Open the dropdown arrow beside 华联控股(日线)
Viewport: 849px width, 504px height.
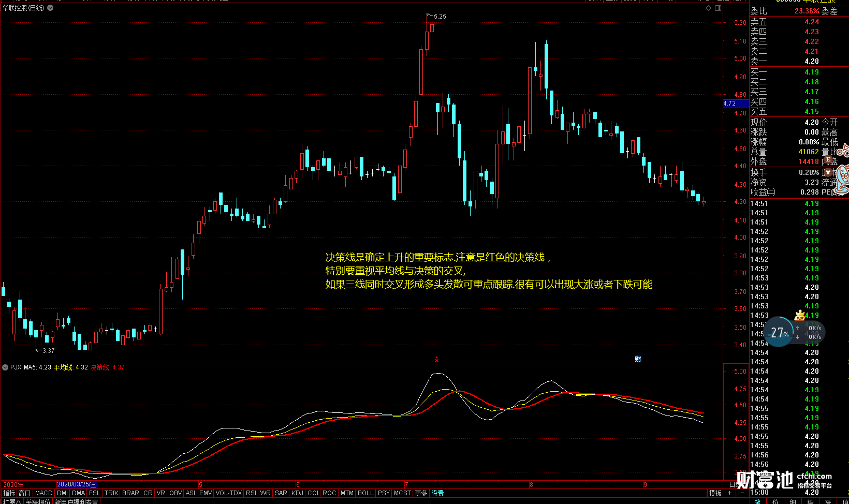click(50, 8)
